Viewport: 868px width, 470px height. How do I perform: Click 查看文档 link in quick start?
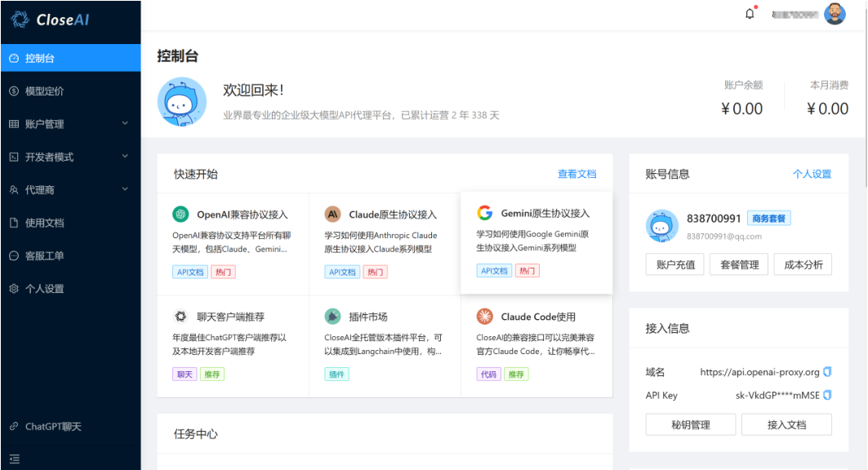[576, 174]
